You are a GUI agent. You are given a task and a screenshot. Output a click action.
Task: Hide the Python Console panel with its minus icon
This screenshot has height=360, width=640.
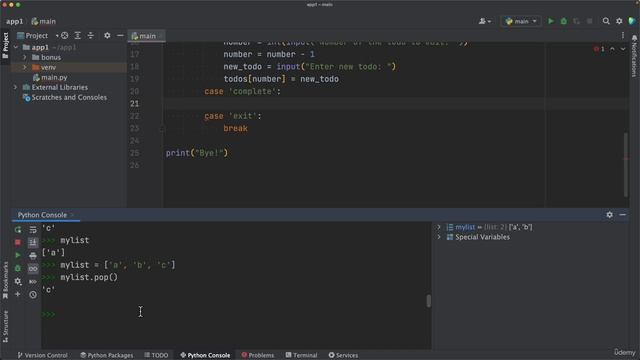[x=622, y=215]
